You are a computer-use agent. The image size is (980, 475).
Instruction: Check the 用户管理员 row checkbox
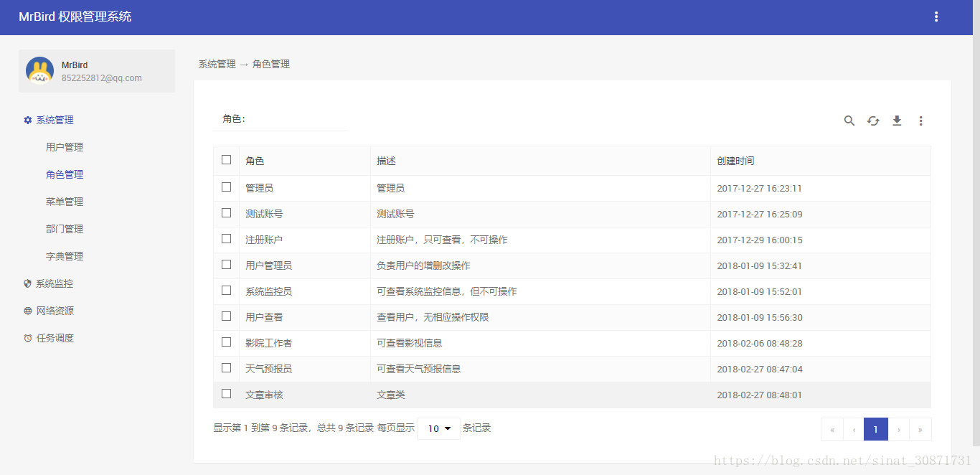227,264
